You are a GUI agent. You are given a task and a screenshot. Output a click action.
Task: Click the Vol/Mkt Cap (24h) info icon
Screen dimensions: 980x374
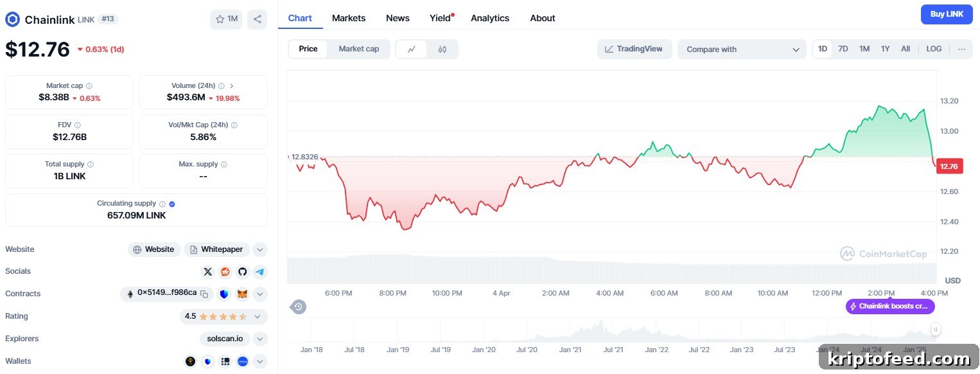[234, 125]
